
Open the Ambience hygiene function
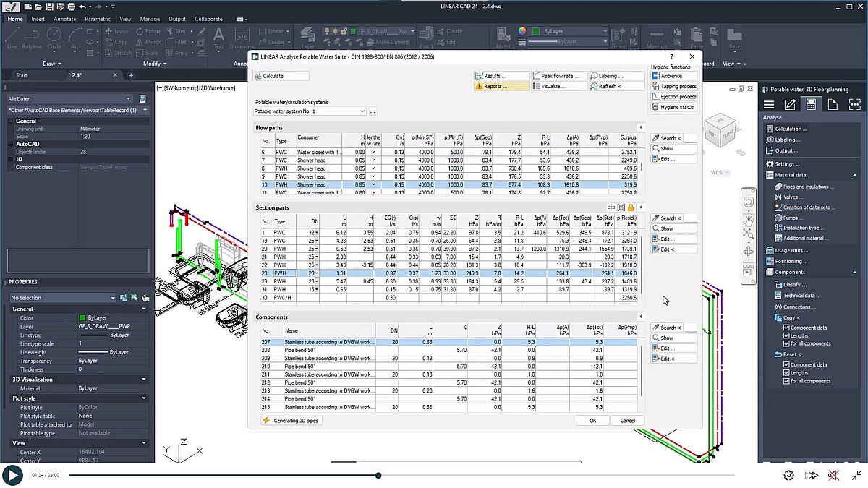click(x=673, y=75)
